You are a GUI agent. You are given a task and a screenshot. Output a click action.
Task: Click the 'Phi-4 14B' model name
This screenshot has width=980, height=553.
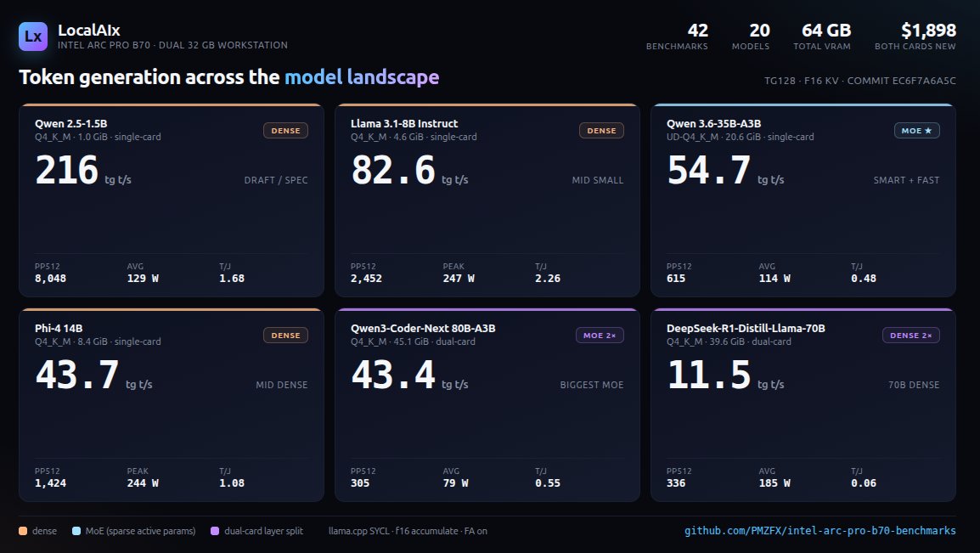click(59, 329)
